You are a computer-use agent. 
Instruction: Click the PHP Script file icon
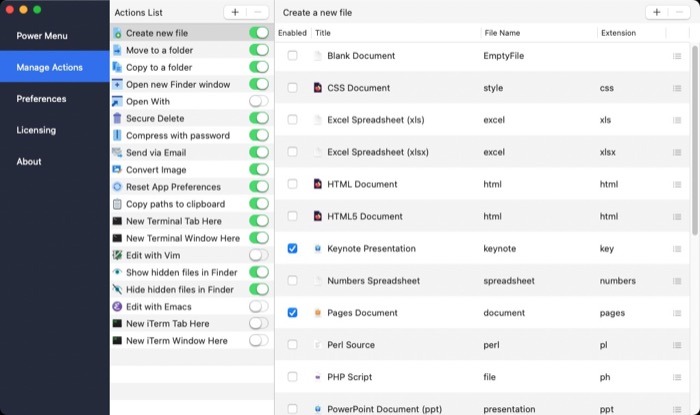click(317, 377)
